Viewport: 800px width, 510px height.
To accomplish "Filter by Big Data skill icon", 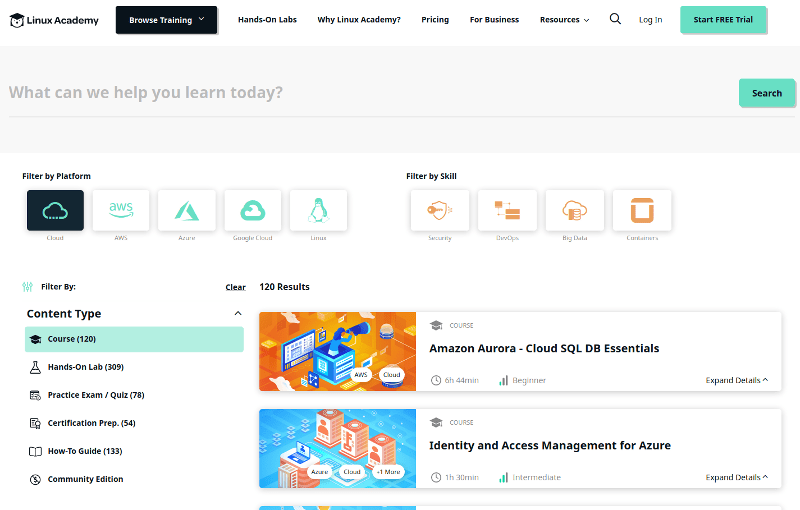I will pos(574,210).
